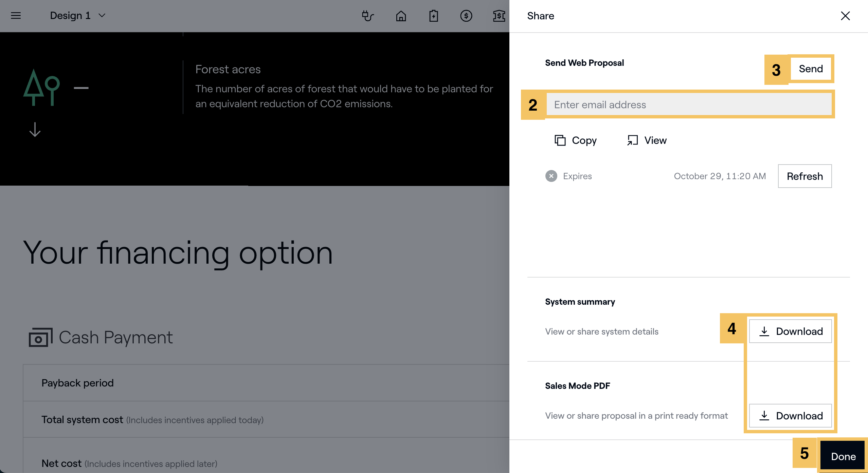Click the Enter email address field
The height and width of the screenshot is (473, 868).
click(689, 105)
